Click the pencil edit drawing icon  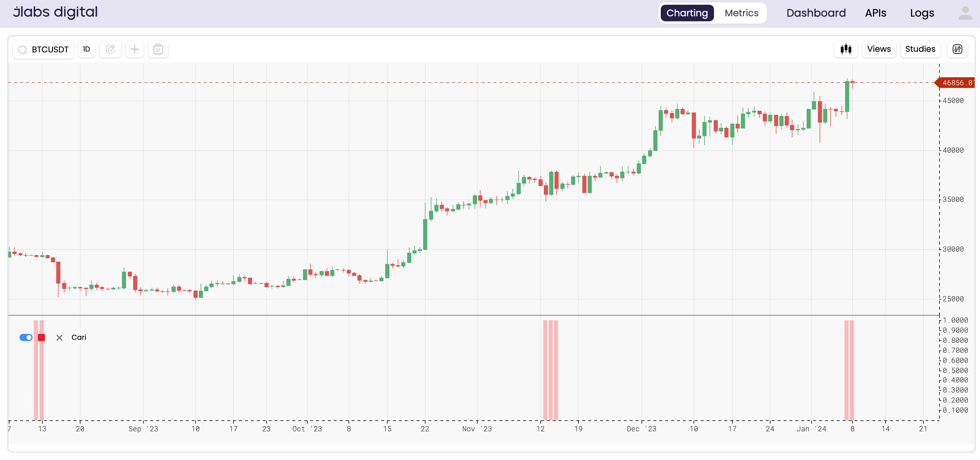click(x=110, y=49)
